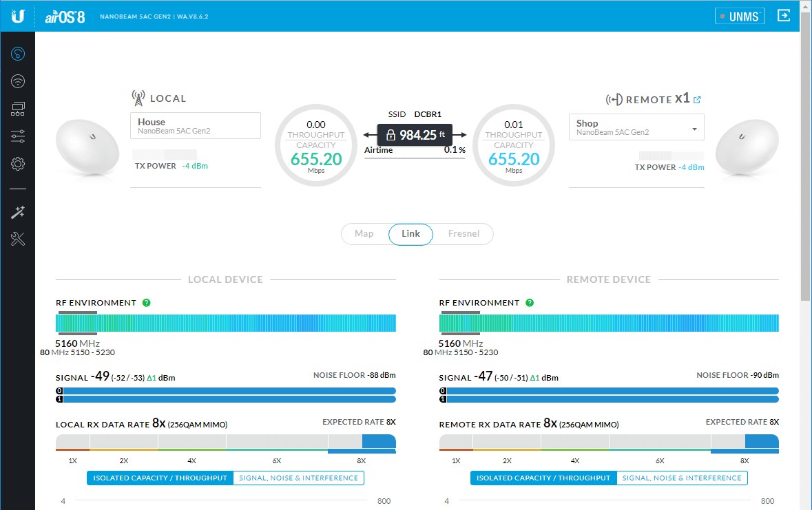The width and height of the screenshot is (812, 510).
Task: Click the Airtime 0.1 % value
Action: click(454, 149)
